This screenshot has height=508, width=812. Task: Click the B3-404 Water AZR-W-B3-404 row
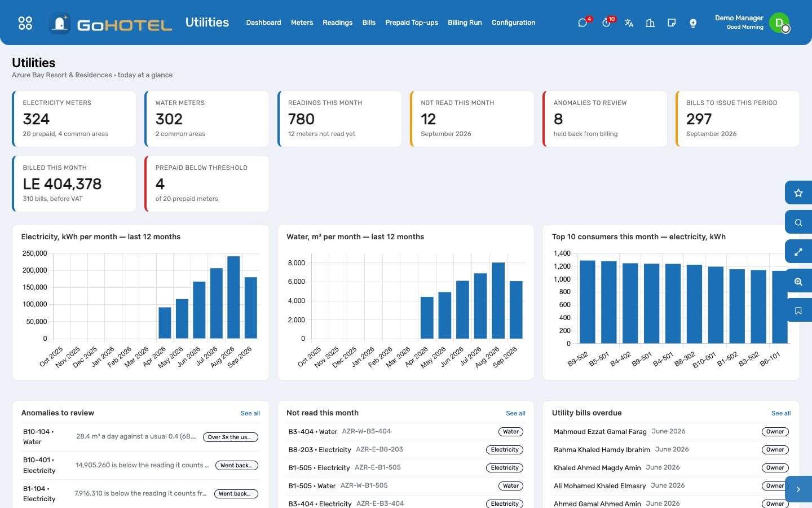click(x=406, y=432)
